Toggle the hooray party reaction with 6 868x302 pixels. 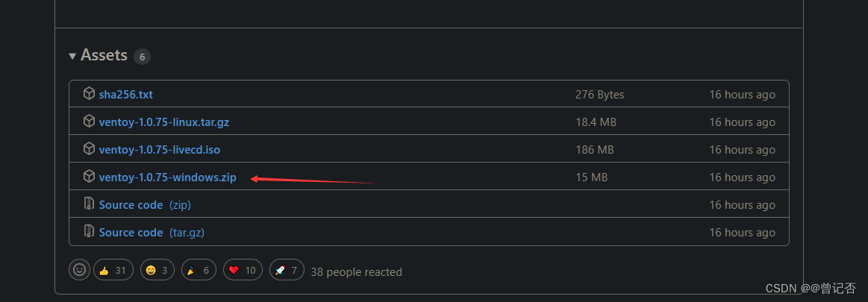tap(200, 270)
